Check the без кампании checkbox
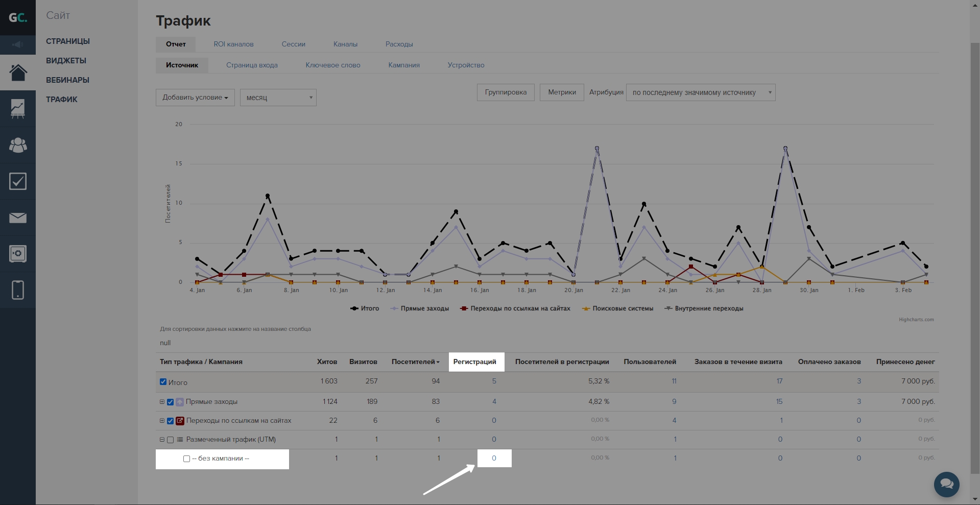 (x=186, y=459)
